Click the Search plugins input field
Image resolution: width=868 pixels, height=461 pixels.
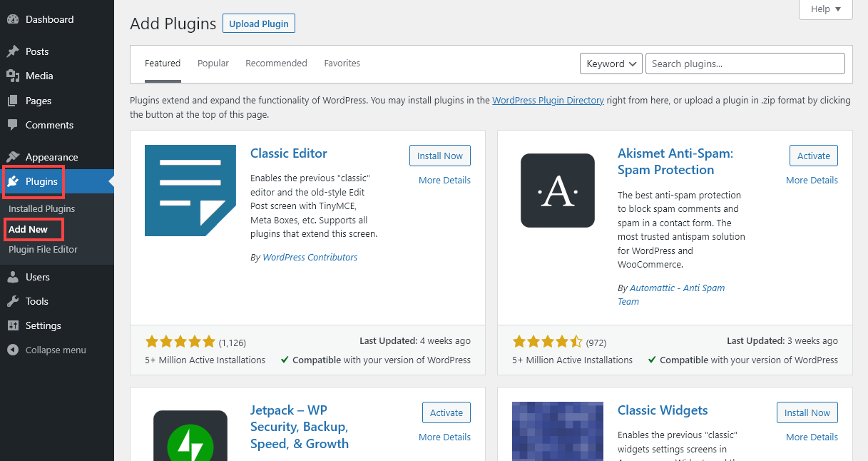click(744, 63)
